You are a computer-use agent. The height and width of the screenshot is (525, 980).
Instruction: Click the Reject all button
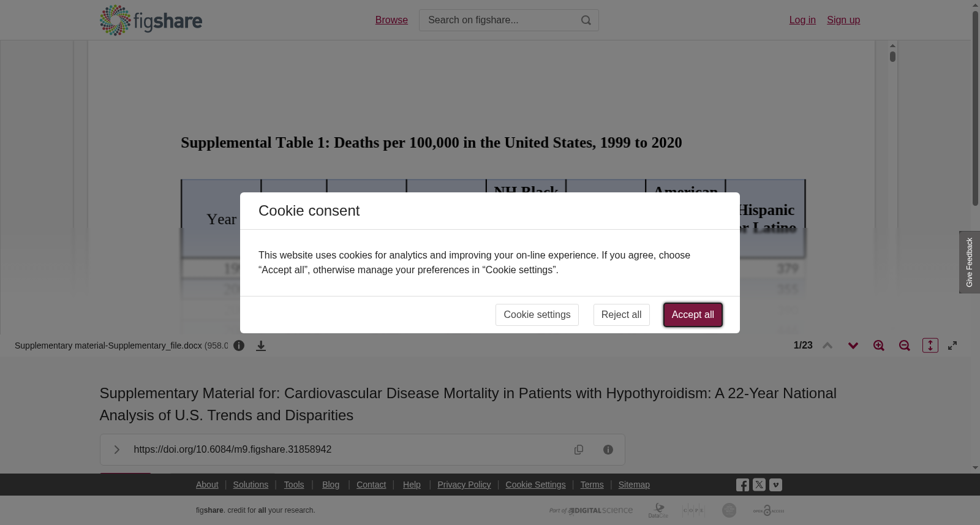click(621, 315)
